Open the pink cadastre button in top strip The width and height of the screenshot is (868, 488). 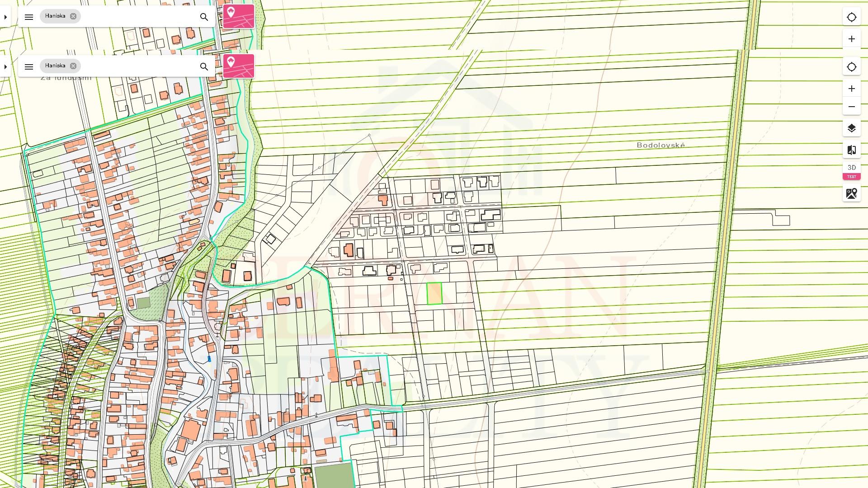point(239,17)
